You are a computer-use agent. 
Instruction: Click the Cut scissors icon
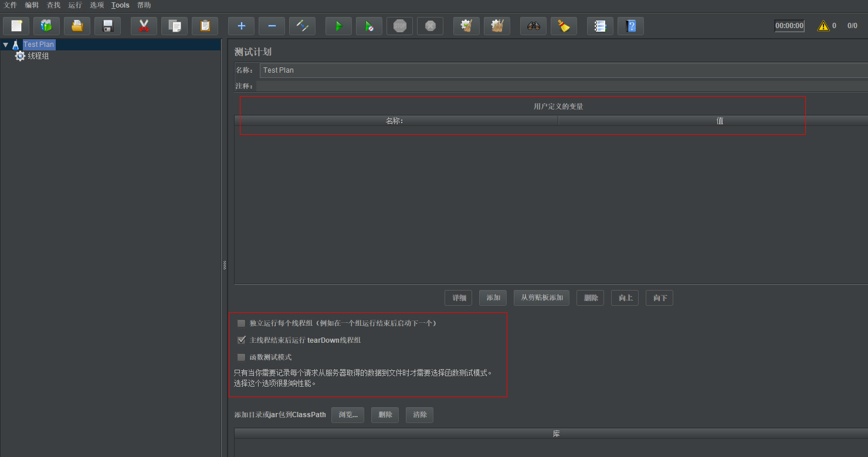click(144, 26)
